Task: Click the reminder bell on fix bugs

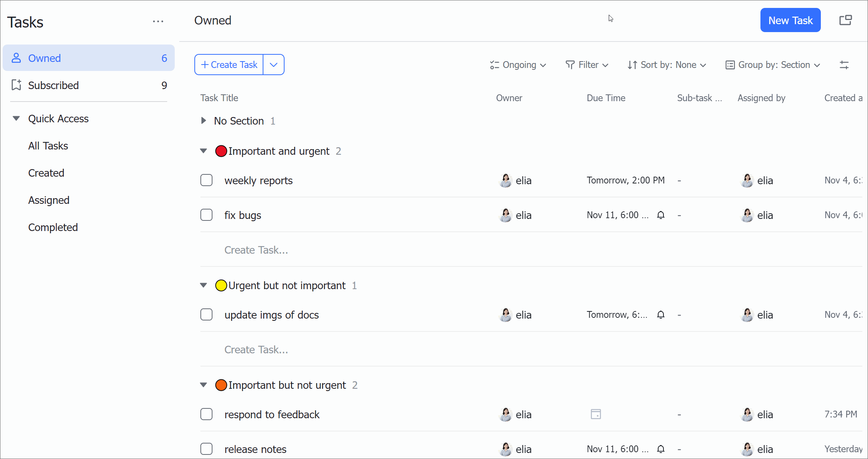Action: (x=660, y=215)
